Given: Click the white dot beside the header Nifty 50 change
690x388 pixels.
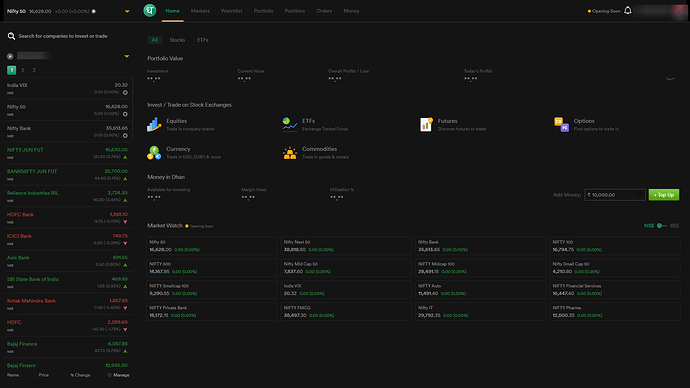Looking at the screenshot, I should point(93,11).
